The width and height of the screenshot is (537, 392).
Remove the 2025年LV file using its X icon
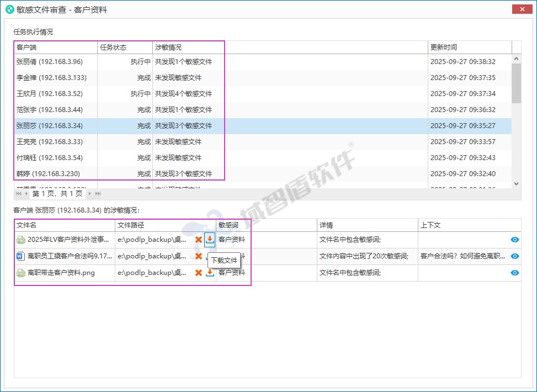[x=199, y=240]
